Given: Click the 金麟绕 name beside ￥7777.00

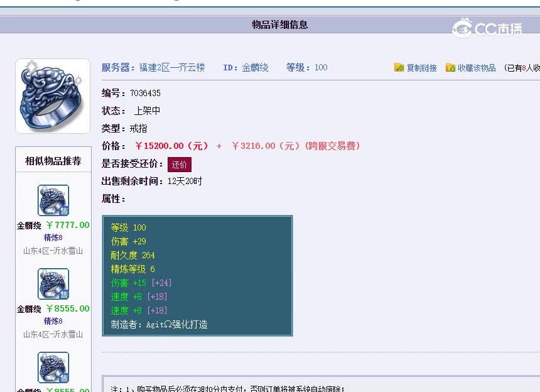Looking at the screenshot, I should click(x=29, y=226).
